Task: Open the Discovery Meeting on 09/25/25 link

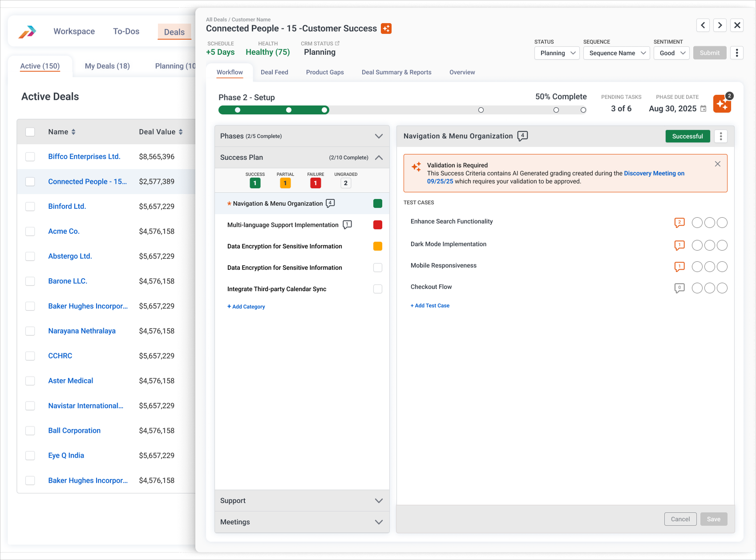Action: (x=556, y=177)
